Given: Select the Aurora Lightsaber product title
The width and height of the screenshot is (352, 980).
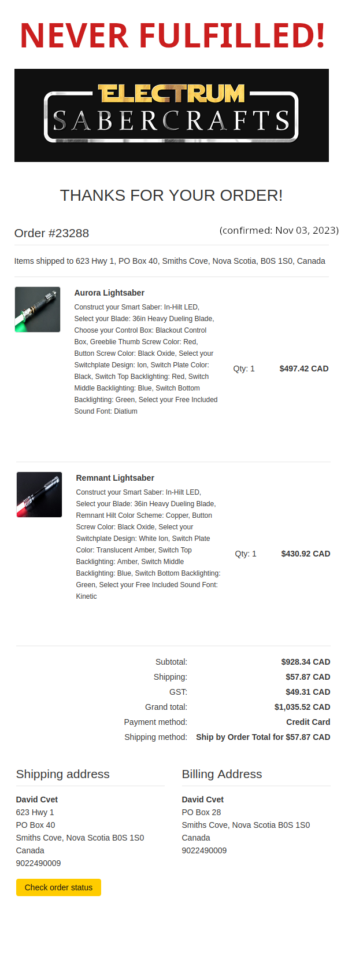Looking at the screenshot, I should 109,293.
